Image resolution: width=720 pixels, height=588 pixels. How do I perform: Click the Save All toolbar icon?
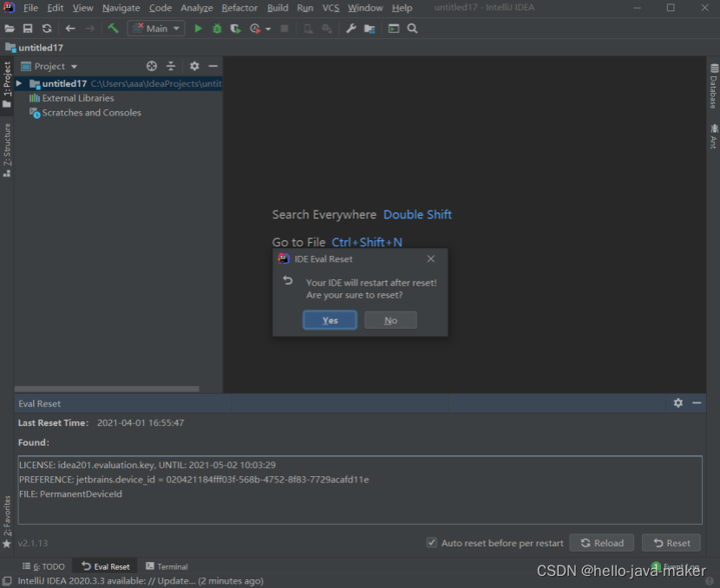click(28, 29)
